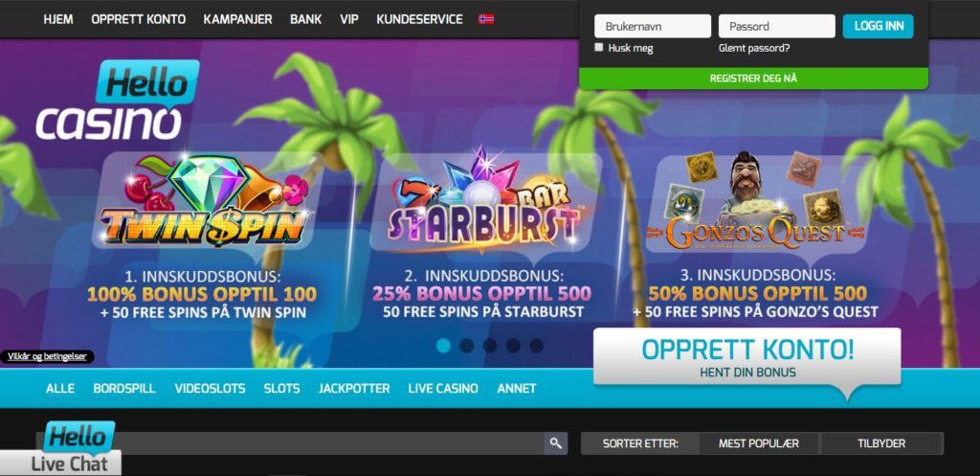Tick the Husk meg checkbox
Viewport: 980px width, 476px height.
pyautogui.click(x=599, y=48)
